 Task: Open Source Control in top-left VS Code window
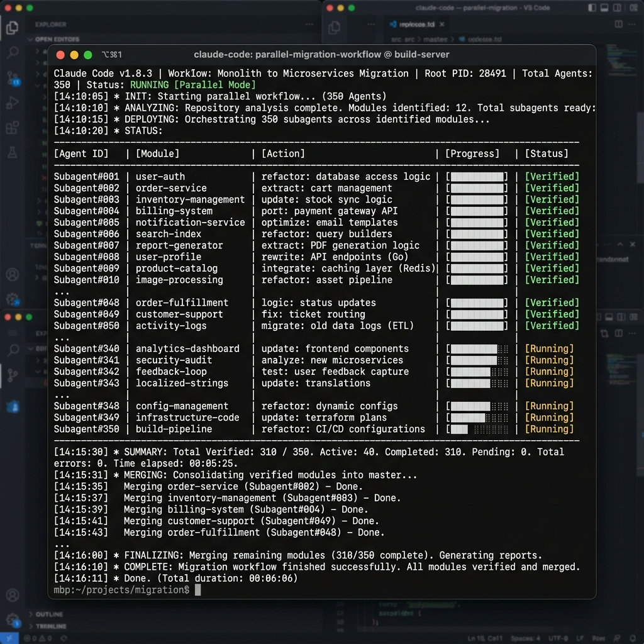(13, 78)
